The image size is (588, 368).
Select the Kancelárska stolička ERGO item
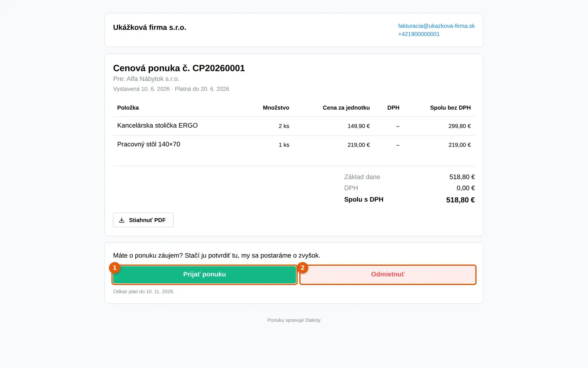pyautogui.click(x=157, y=125)
